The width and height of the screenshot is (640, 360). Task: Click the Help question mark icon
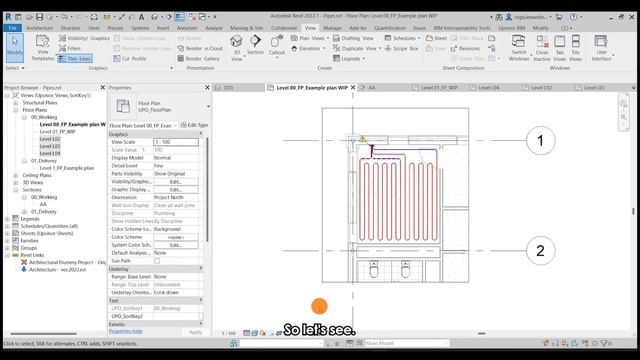(573, 17)
